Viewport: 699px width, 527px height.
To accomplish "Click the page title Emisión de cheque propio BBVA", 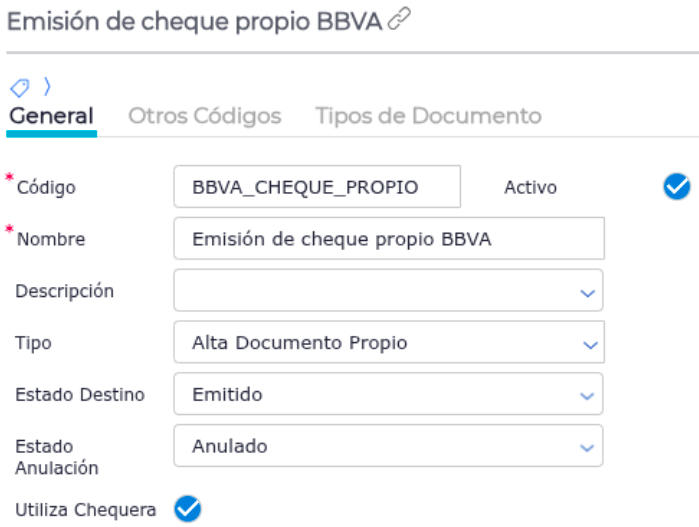I will [194, 21].
